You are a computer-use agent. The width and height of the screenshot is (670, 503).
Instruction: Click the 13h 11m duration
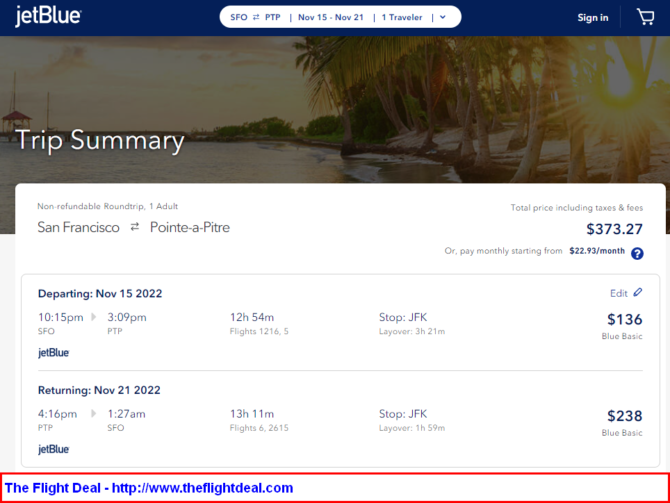252,414
